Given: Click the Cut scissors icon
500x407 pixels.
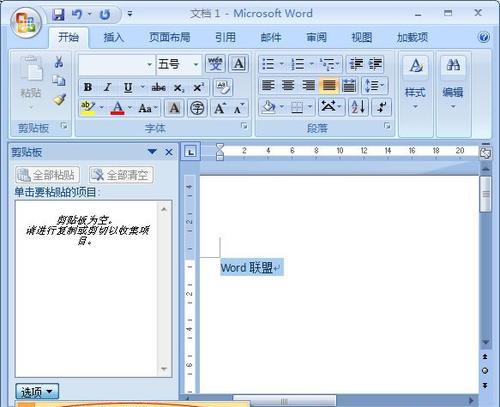Looking at the screenshot, I should point(59,62).
